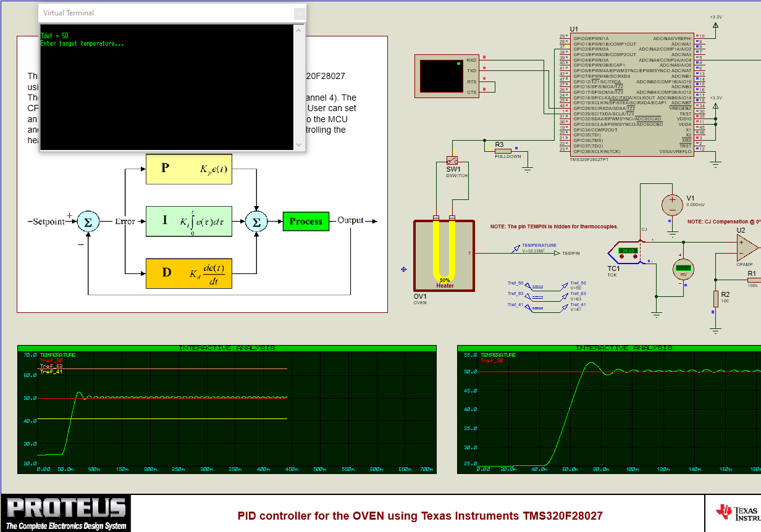Click the mV voltmeter gauge
The height and width of the screenshot is (532, 761).
pos(684,270)
